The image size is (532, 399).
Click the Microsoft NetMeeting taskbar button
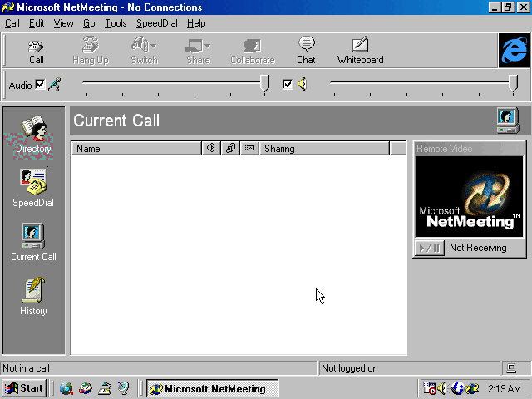tap(213, 388)
